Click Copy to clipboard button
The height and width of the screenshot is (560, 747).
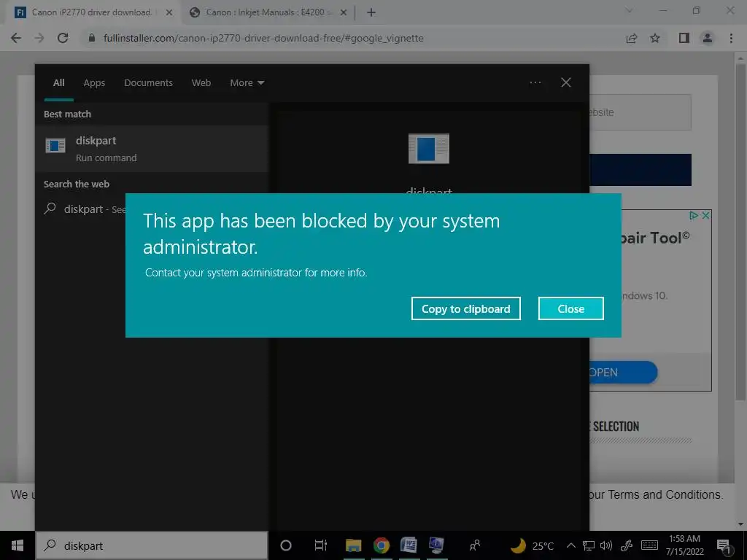coord(465,308)
